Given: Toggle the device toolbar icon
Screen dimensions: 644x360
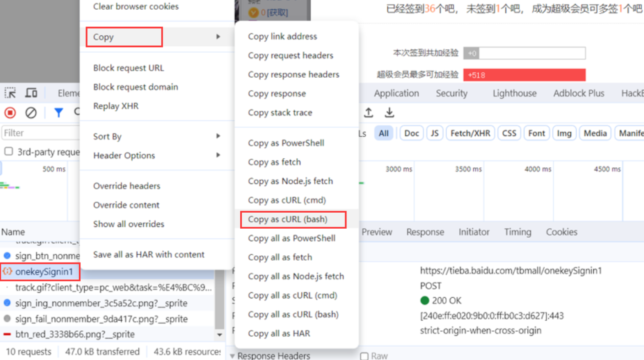Looking at the screenshot, I should pyautogui.click(x=31, y=93).
